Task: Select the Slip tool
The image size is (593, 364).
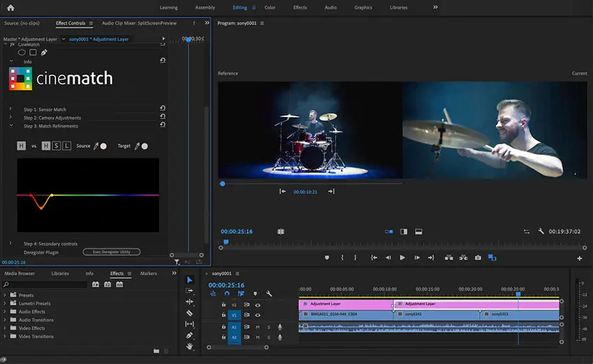Action: coord(190,324)
